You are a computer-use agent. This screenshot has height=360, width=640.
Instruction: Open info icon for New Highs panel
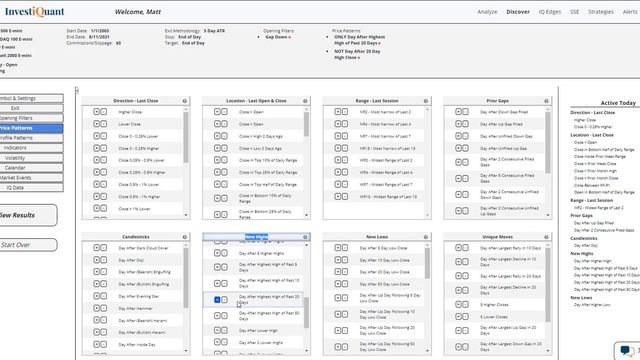305,237
